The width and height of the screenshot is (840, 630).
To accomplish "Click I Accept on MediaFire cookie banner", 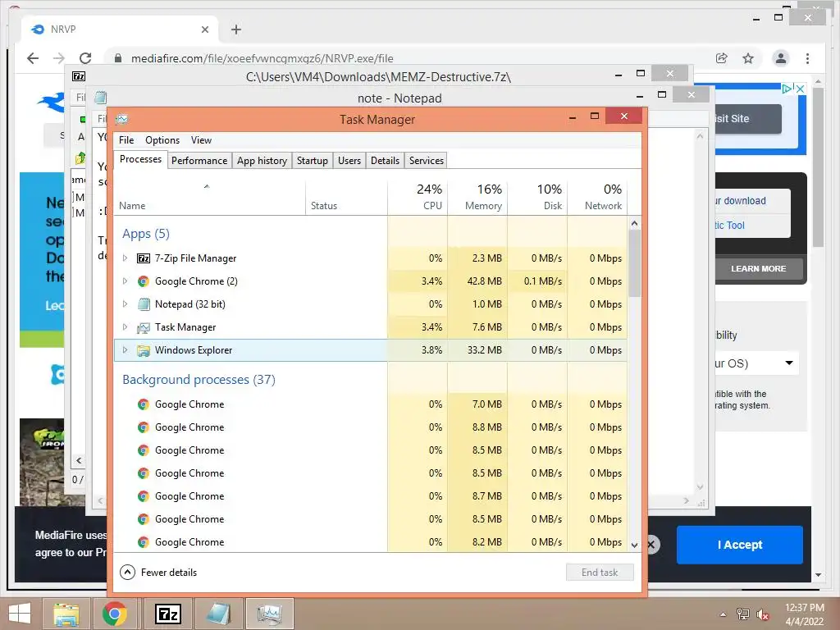I will click(x=740, y=545).
